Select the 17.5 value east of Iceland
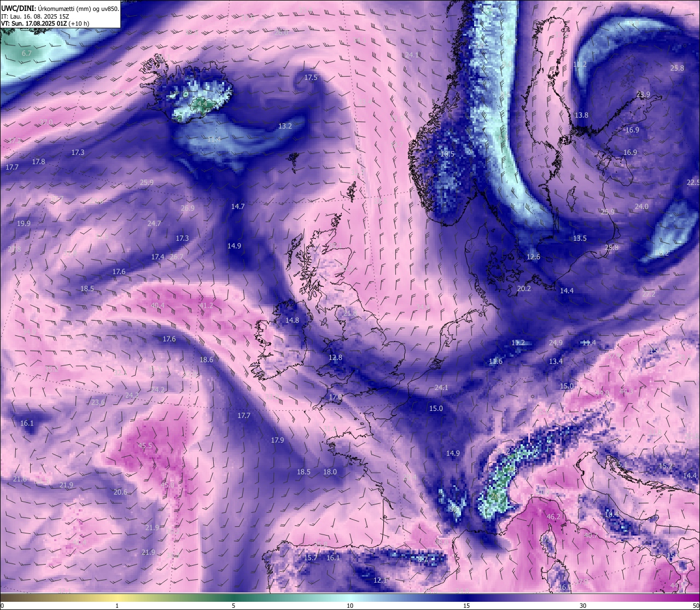700x610 pixels. (x=311, y=78)
